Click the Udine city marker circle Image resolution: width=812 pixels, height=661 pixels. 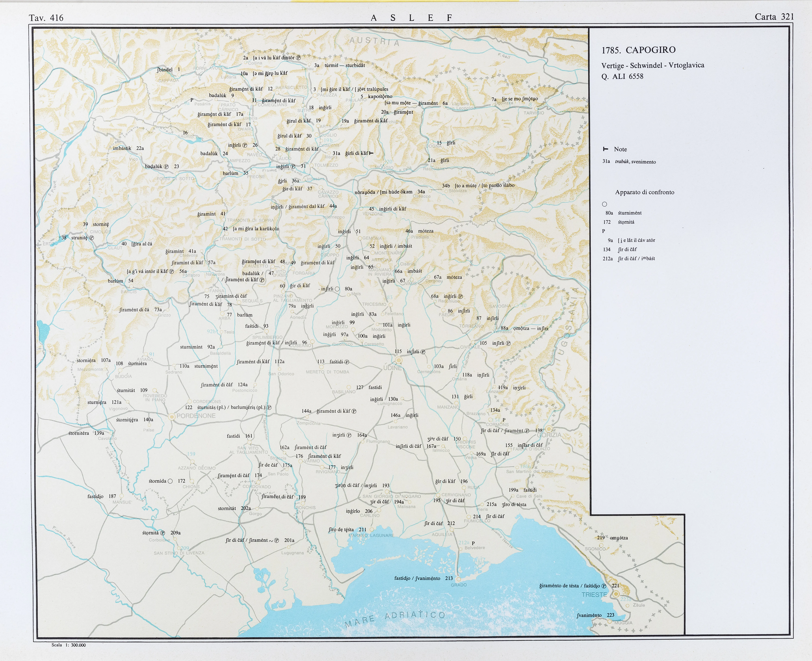pyautogui.click(x=399, y=360)
